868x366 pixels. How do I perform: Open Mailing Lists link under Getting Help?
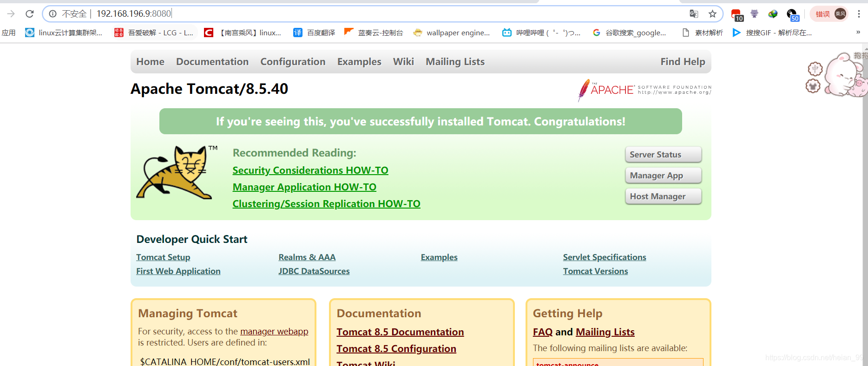click(x=605, y=332)
